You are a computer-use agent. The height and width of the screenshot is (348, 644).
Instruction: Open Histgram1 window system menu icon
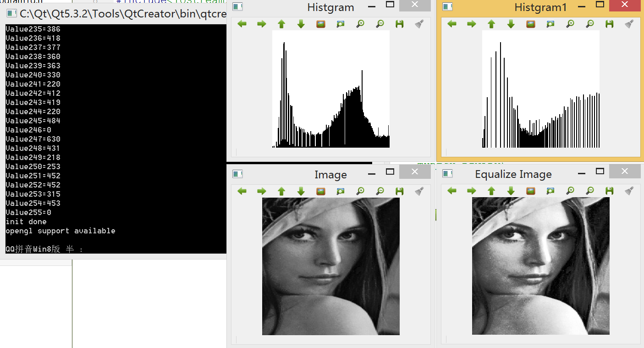(447, 7)
